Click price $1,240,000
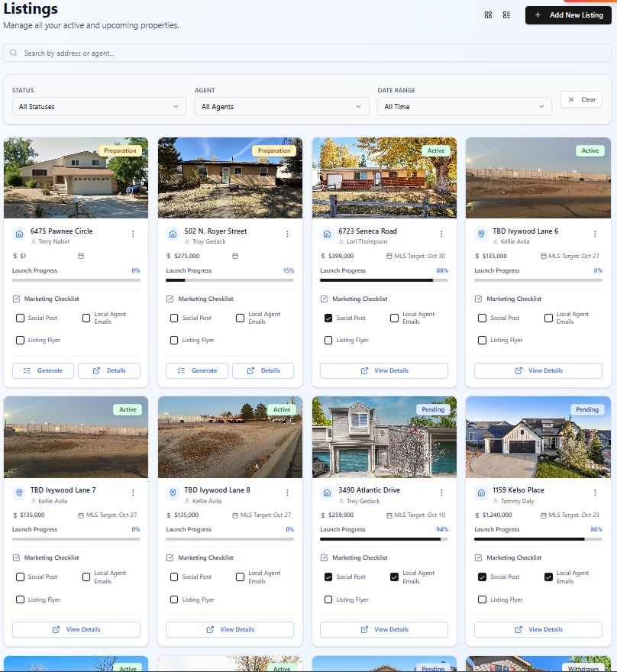Image resolution: width=617 pixels, height=672 pixels. (497, 515)
